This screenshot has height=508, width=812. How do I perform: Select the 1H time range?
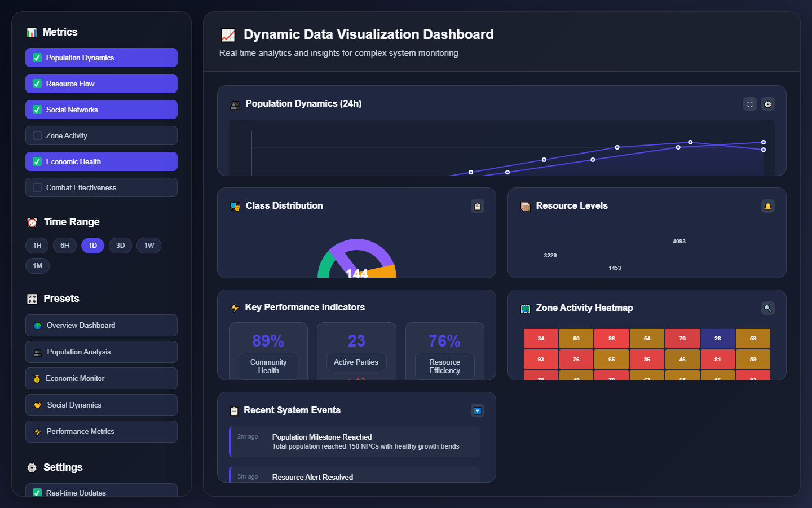(37, 246)
